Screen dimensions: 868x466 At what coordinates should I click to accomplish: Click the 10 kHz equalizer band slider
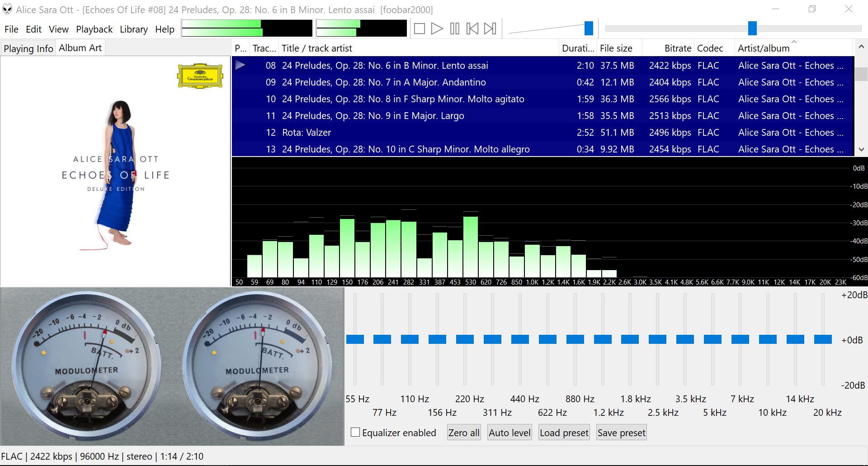768,339
